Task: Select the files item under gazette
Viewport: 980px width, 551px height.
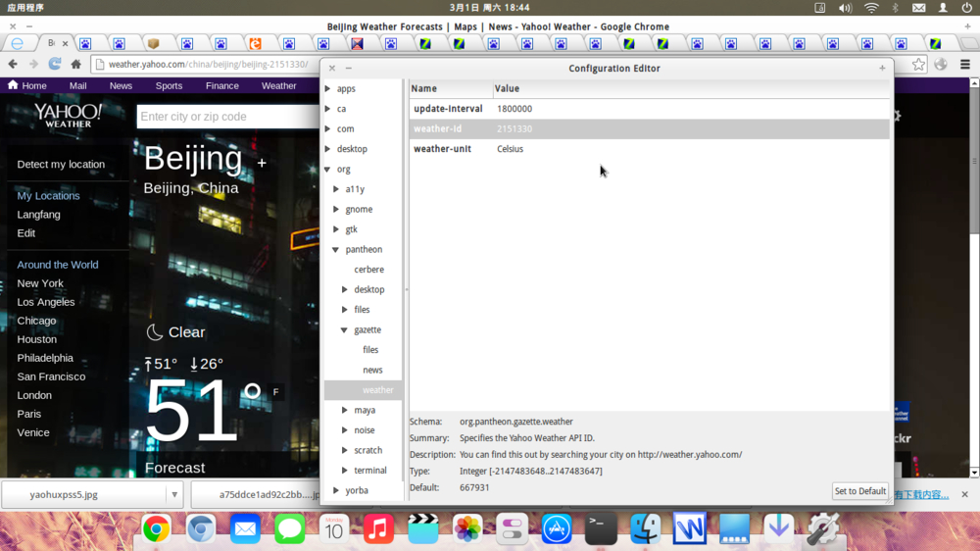Action: coord(370,350)
